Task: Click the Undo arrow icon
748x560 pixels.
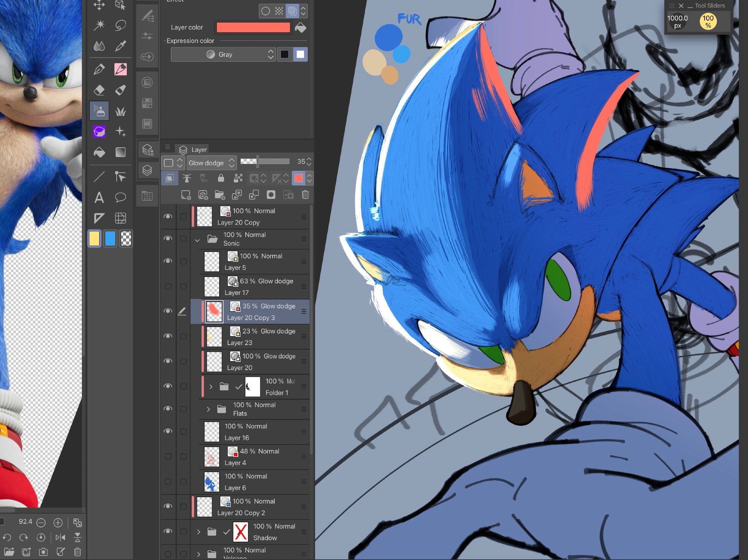Action: 7,537
